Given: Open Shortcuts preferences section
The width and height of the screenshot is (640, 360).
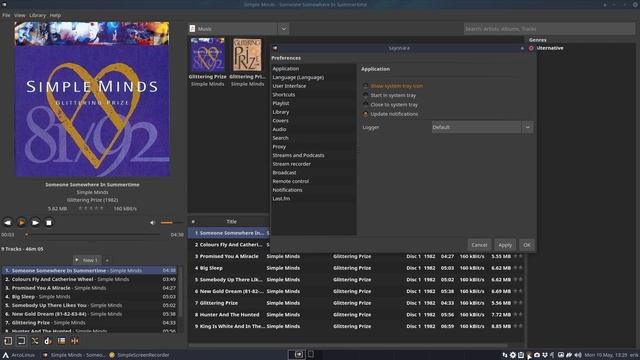Looking at the screenshot, I should coord(313,94).
